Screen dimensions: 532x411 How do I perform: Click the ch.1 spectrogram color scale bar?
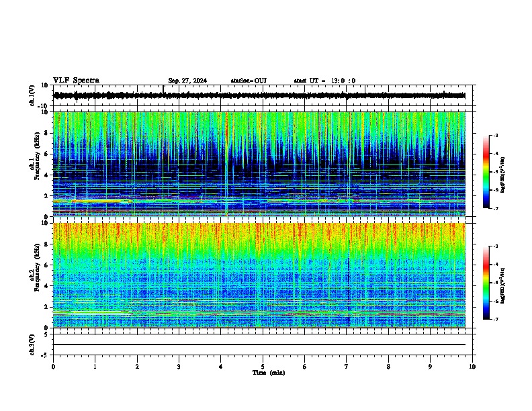pyautogui.click(x=486, y=172)
